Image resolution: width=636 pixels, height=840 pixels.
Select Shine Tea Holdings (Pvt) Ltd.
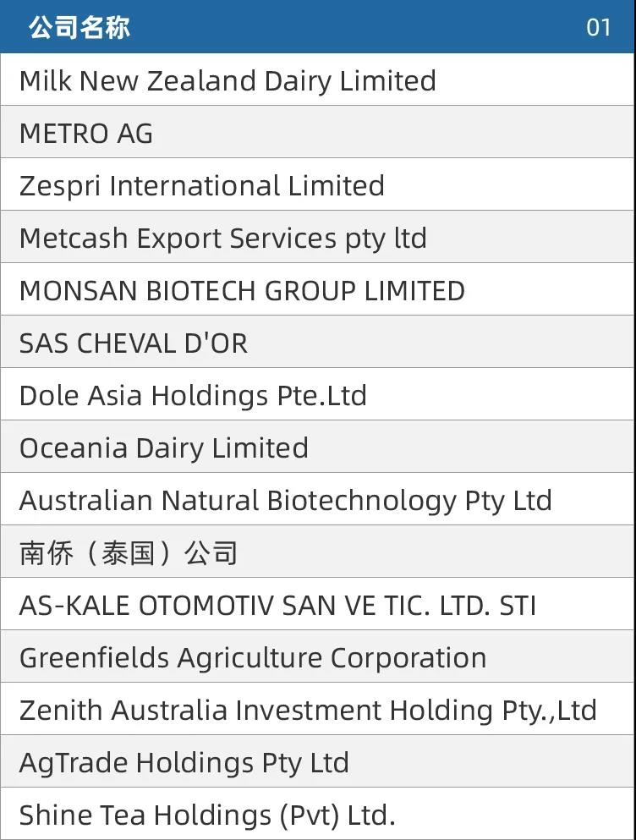(318, 814)
